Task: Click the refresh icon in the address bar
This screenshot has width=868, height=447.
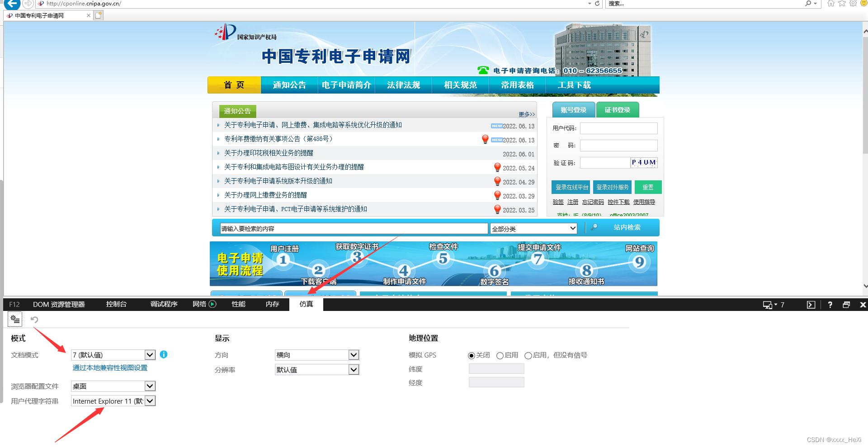Action: (x=597, y=4)
